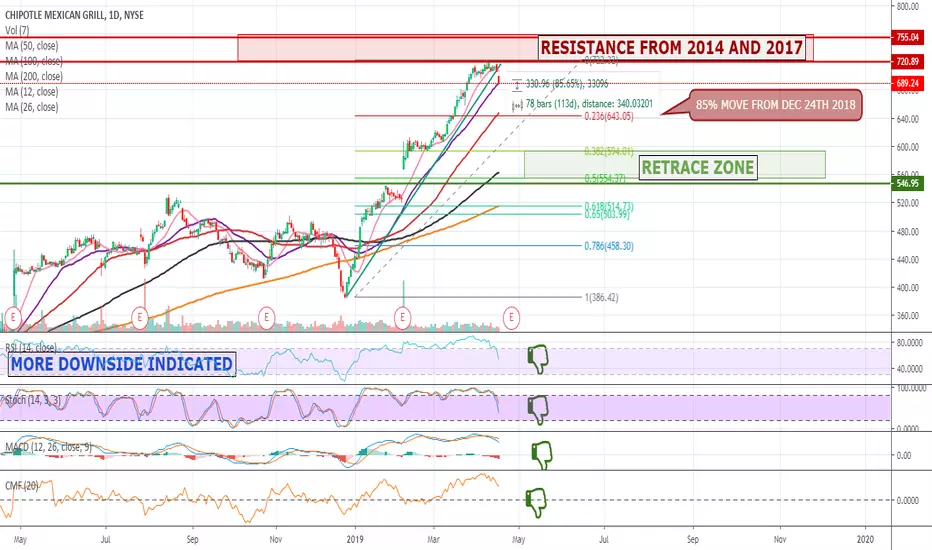Select the 0.236(643.05) Fibonacci level label
Viewport: 932px width, 550px height.
609,117
